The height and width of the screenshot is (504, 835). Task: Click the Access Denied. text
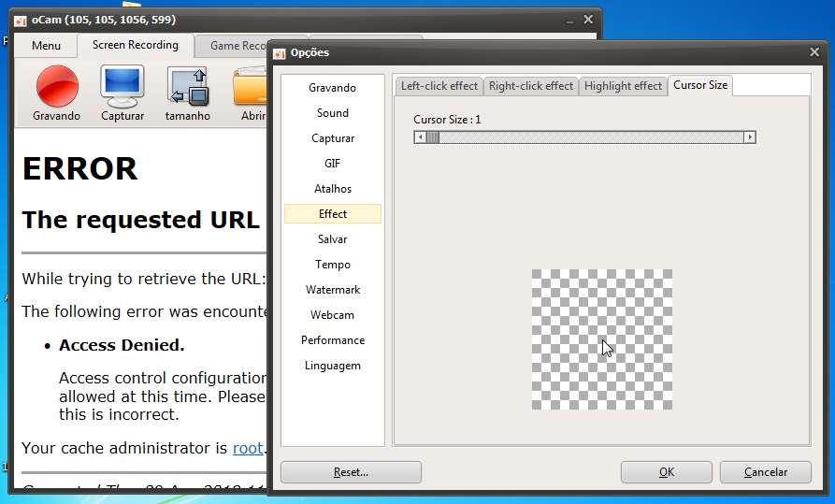tap(122, 345)
